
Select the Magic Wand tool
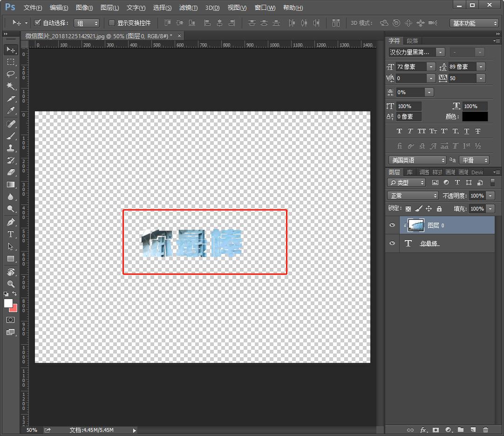11,86
